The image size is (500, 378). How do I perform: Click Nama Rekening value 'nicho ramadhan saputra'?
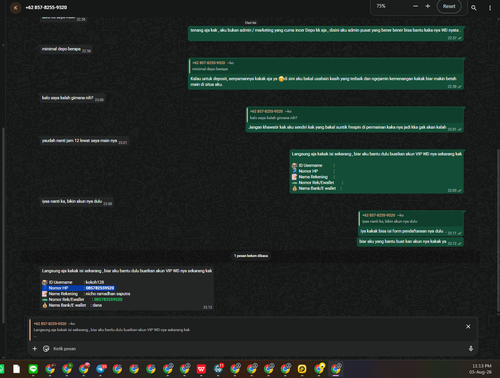click(x=108, y=294)
